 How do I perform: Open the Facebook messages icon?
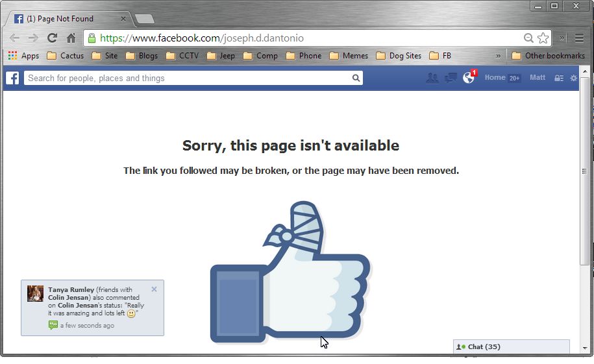click(x=451, y=78)
